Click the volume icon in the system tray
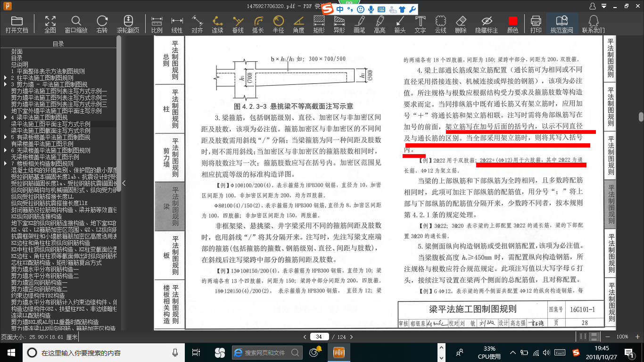This screenshot has height=362, width=644. [x=547, y=352]
